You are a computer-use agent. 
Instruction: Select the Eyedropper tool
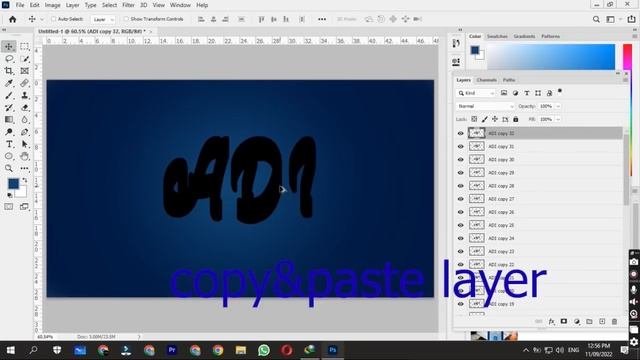[9, 83]
